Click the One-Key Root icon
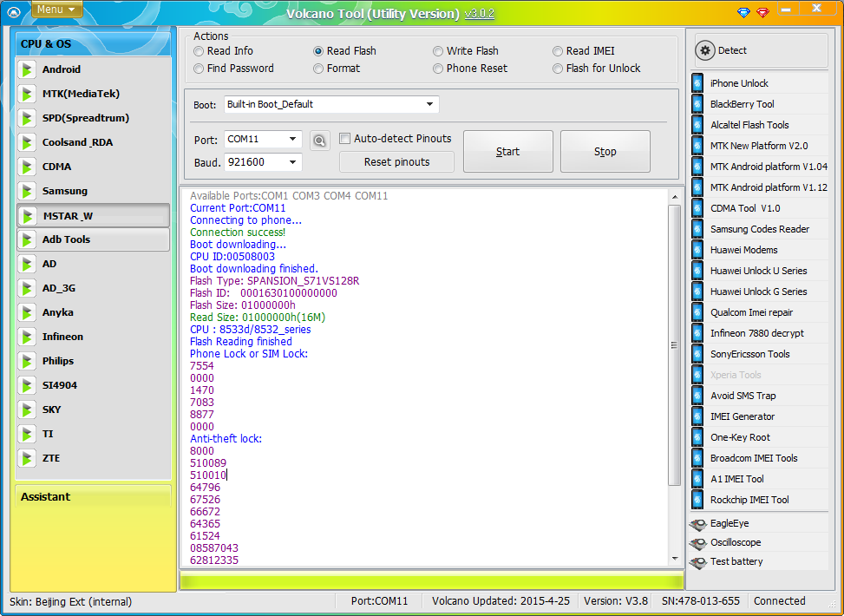The image size is (844, 616). tap(697, 437)
